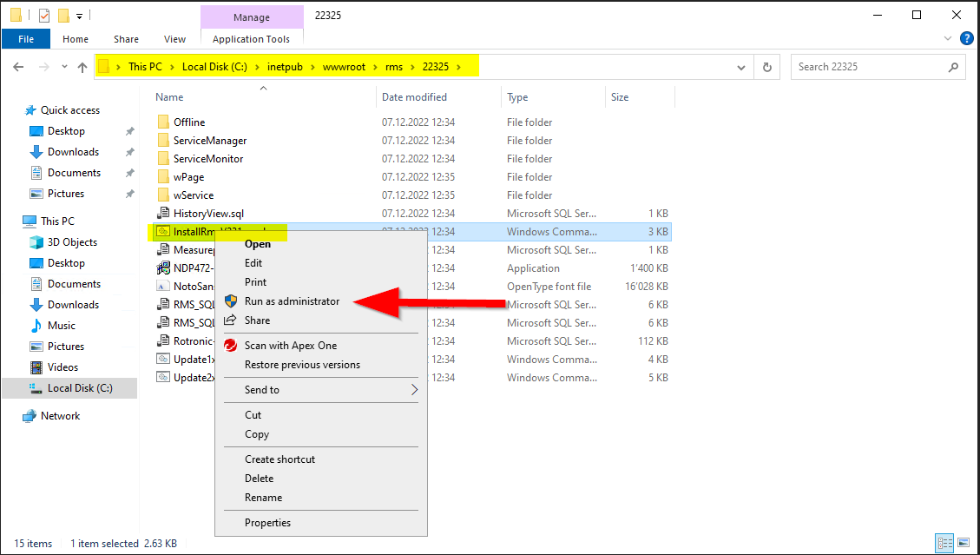Switch to the Details view layout icon
Viewport: 980px width, 555px height.
pyautogui.click(x=944, y=543)
